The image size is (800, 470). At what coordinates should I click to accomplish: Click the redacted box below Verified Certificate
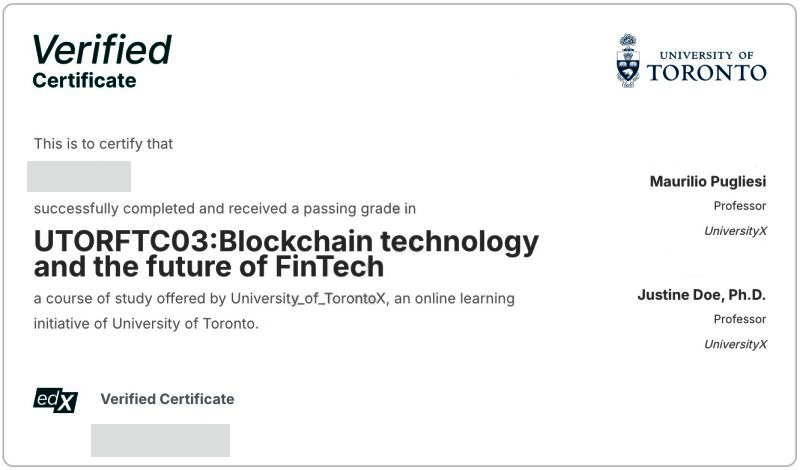(x=161, y=440)
